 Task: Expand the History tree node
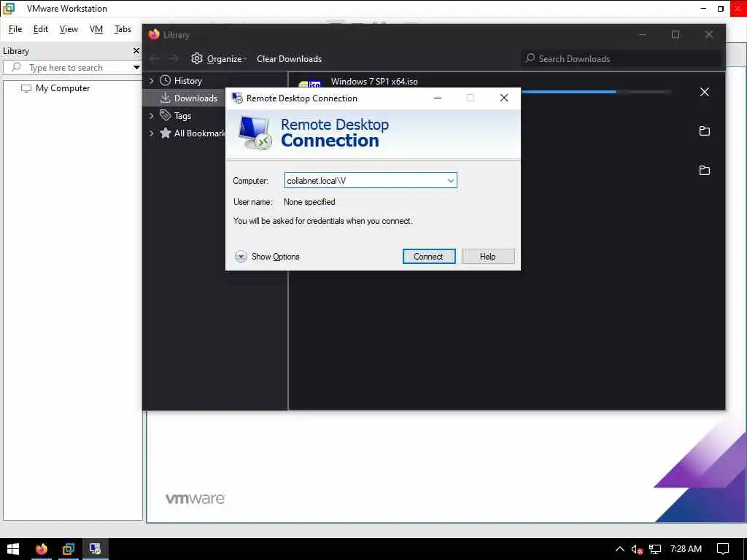pyautogui.click(x=152, y=80)
